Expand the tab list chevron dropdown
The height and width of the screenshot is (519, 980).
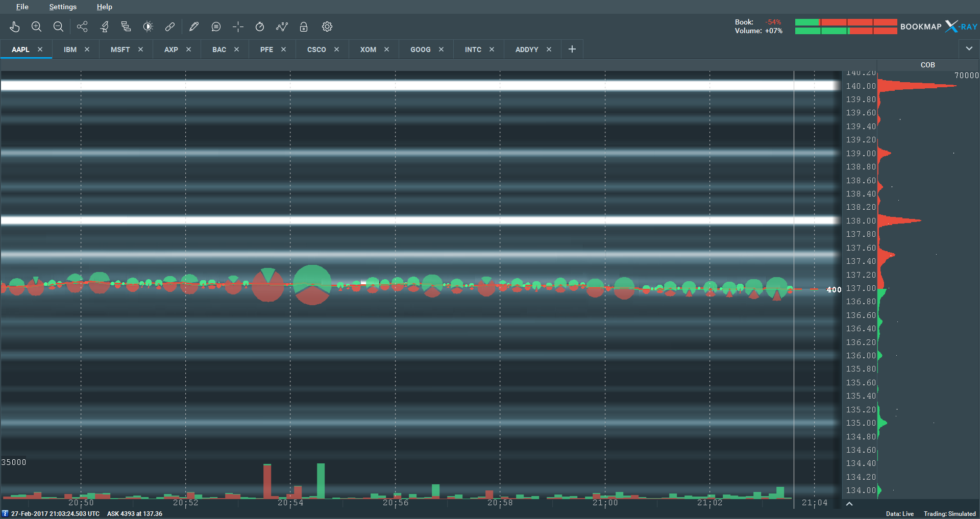(969, 49)
